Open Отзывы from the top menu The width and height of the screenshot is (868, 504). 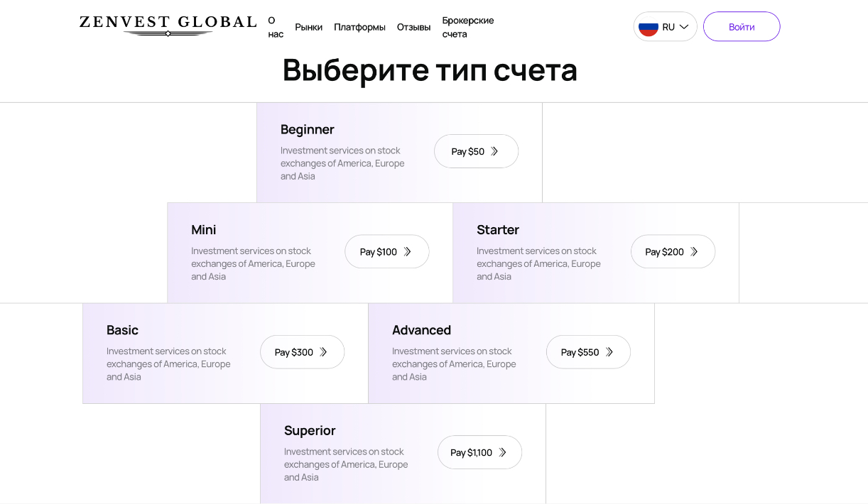413,27
